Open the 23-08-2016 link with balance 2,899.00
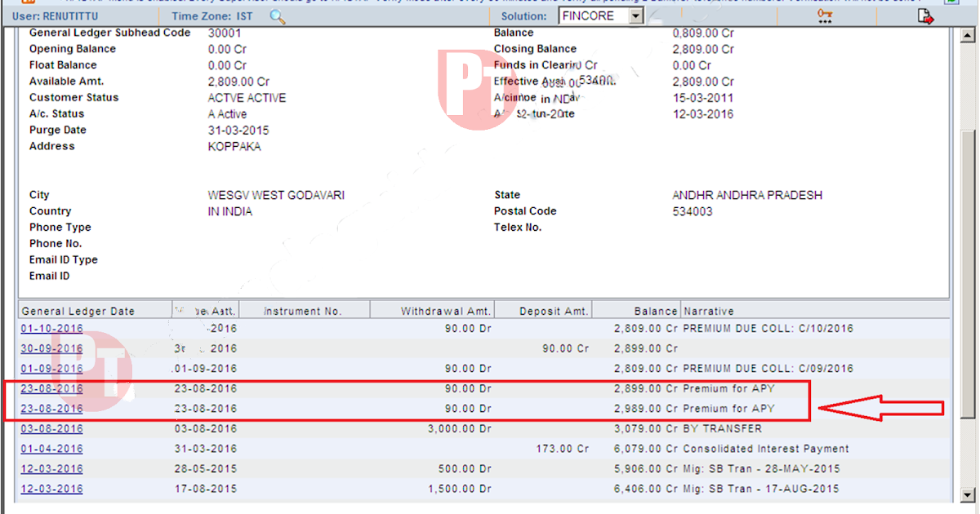This screenshot has width=980, height=514. (x=52, y=388)
